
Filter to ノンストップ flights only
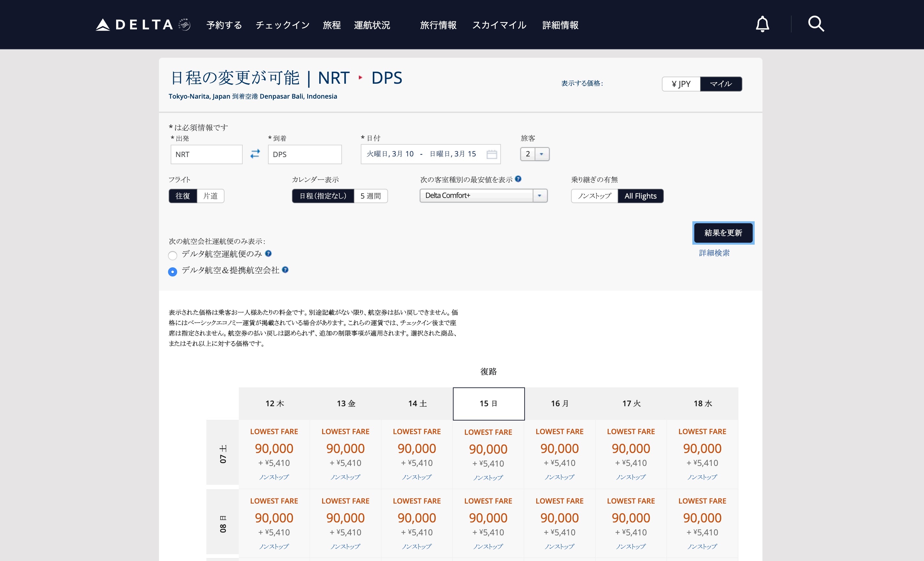click(594, 196)
